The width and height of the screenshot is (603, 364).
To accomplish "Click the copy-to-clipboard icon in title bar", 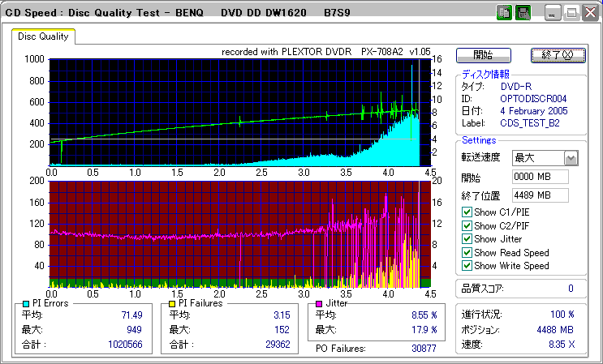I will pyautogui.click(x=503, y=13).
